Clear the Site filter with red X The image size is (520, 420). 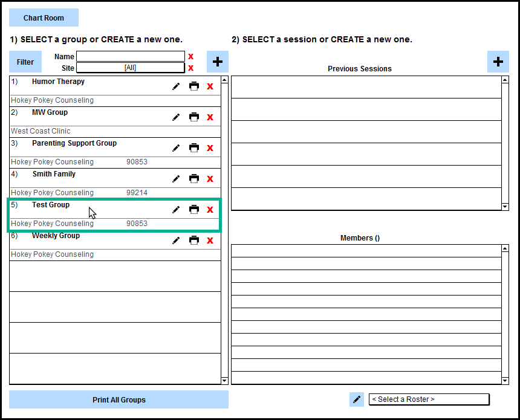pyautogui.click(x=190, y=68)
